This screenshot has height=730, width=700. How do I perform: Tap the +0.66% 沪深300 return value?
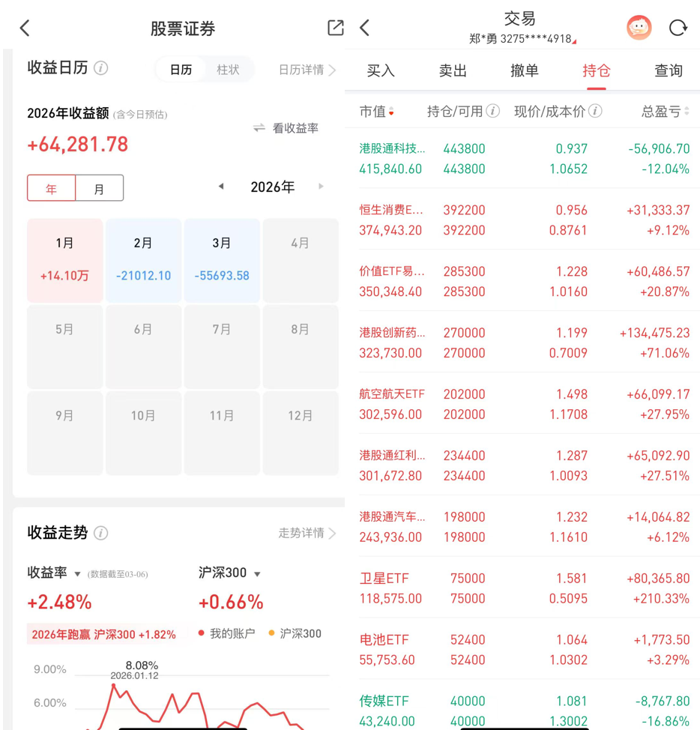pos(231,602)
